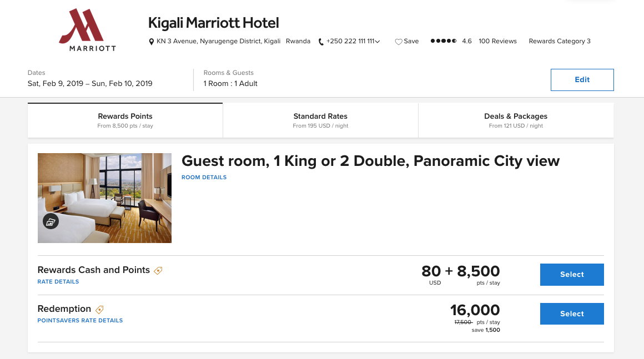644x359 pixels.
Task: Open the ROOM DETAILS link
Action: (x=204, y=178)
